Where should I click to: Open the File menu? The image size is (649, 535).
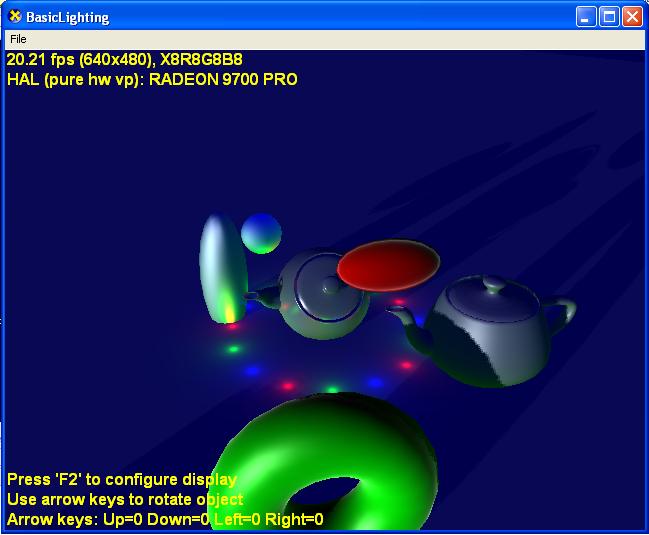(18, 39)
